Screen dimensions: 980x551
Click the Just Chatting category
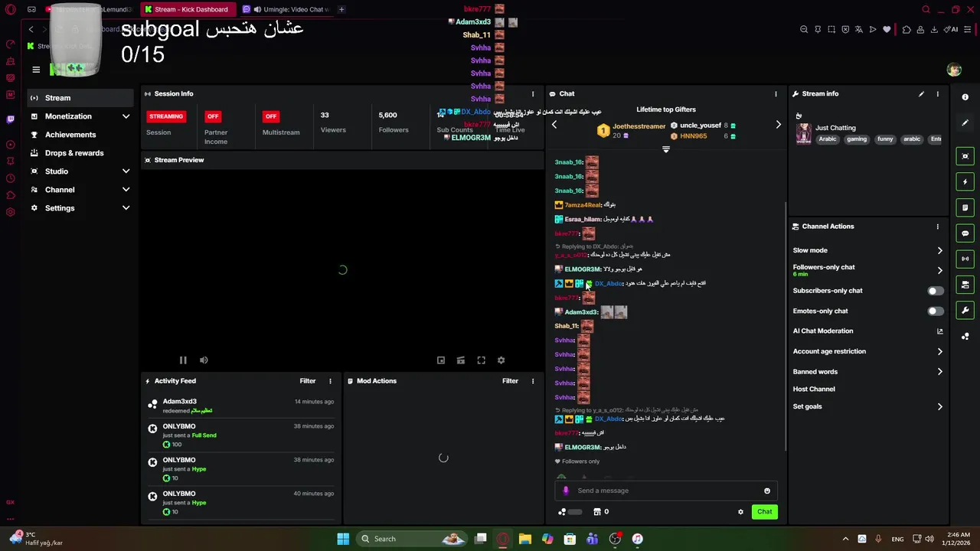pos(835,128)
